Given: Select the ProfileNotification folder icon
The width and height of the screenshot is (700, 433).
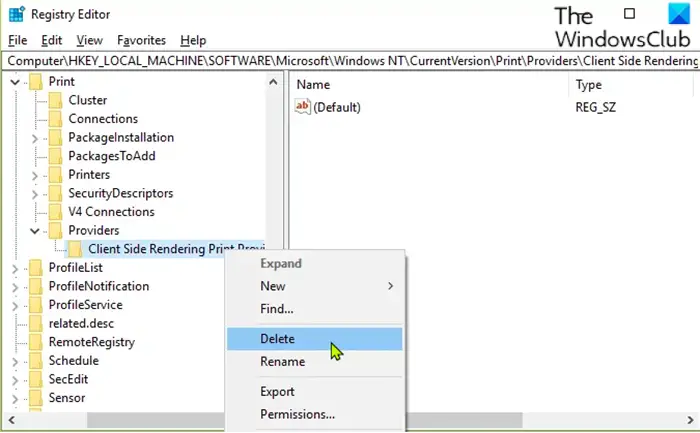Looking at the screenshot, I should pyautogui.click(x=36, y=287).
